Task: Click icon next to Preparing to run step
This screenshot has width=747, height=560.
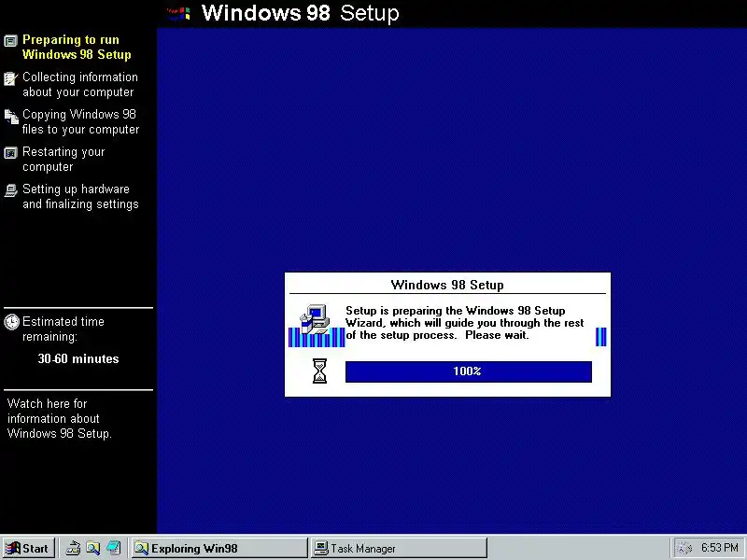Action: pyautogui.click(x=10, y=41)
